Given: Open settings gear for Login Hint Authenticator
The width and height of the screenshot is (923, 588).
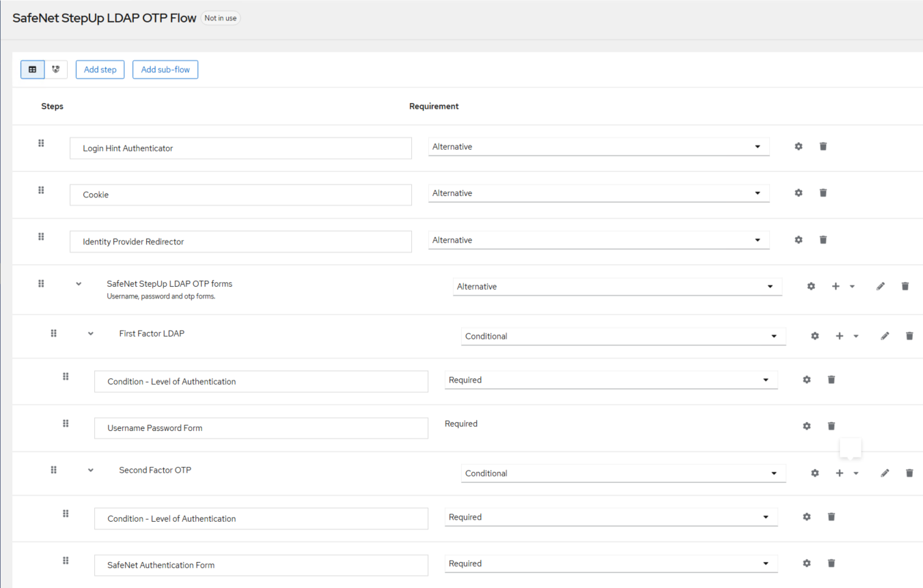Looking at the screenshot, I should (x=798, y=146).
